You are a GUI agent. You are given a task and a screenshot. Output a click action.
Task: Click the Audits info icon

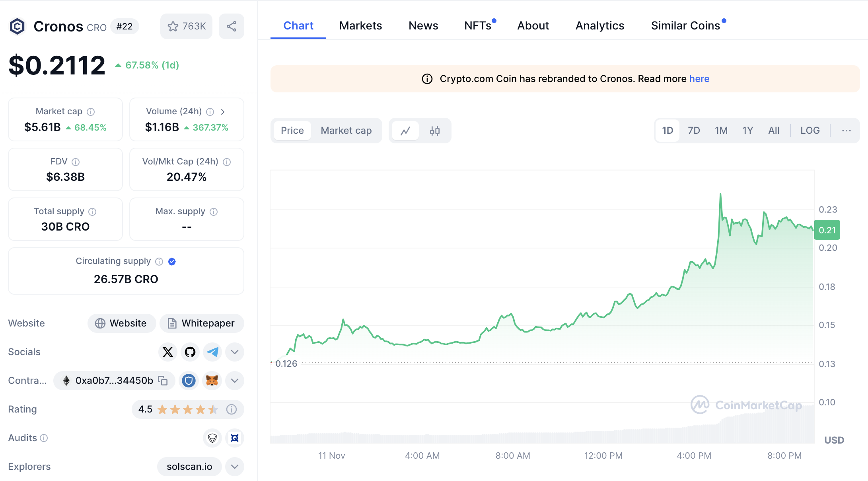coord(44,438)
